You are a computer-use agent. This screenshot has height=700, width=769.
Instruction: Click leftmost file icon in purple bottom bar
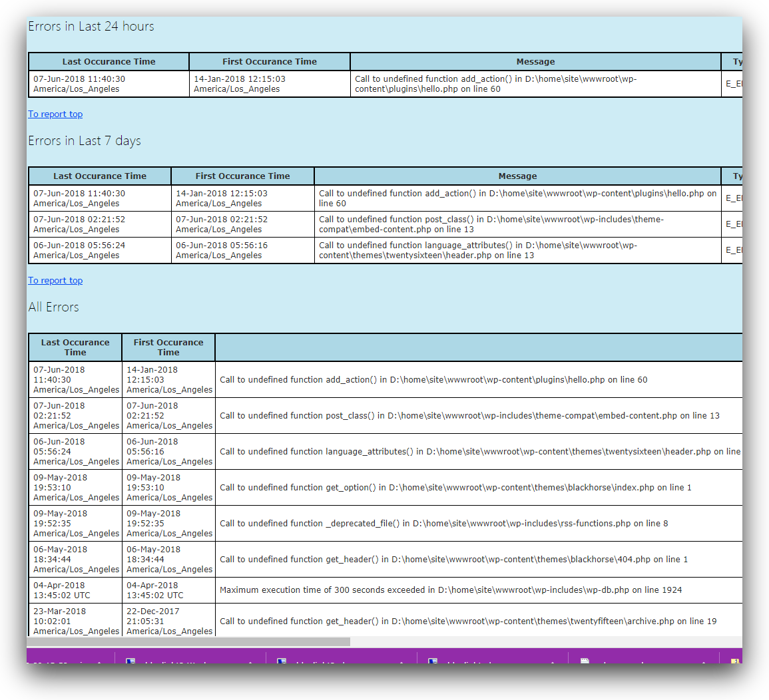tap(131, 662)
